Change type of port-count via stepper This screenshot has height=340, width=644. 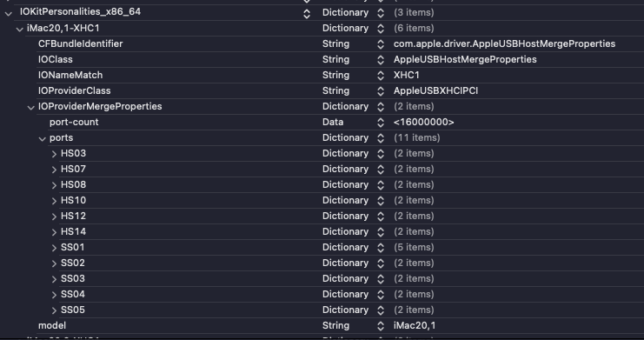381,123
